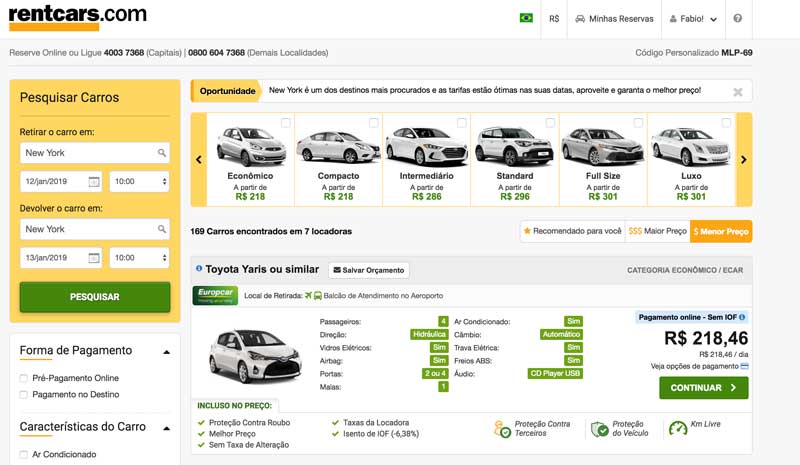Click the Toyota Yaris car photo
The height and width of the screenshot is (465, 800).
[255, 356]
